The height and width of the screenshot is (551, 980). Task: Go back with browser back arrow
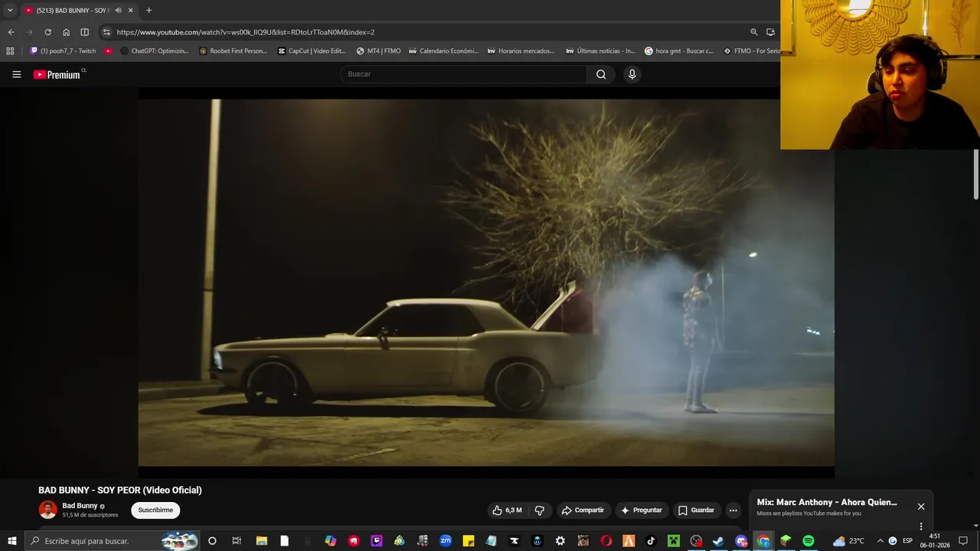coord(11,32)
